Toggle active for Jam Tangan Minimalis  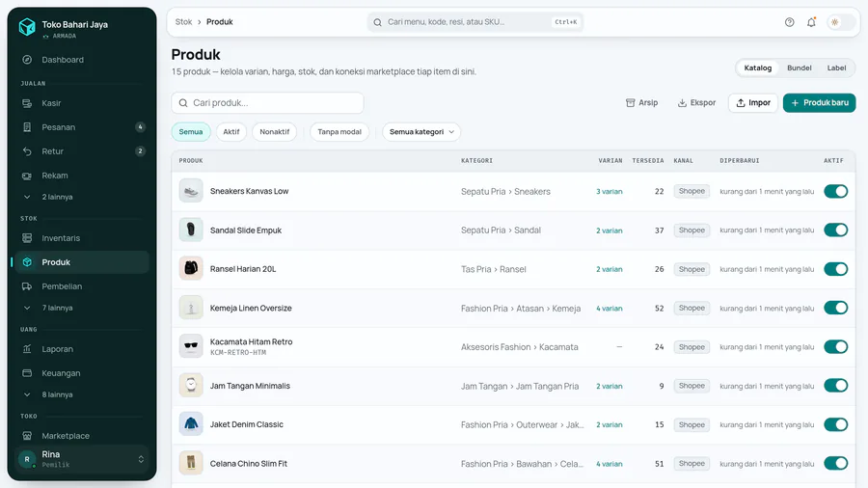(835, 386)
